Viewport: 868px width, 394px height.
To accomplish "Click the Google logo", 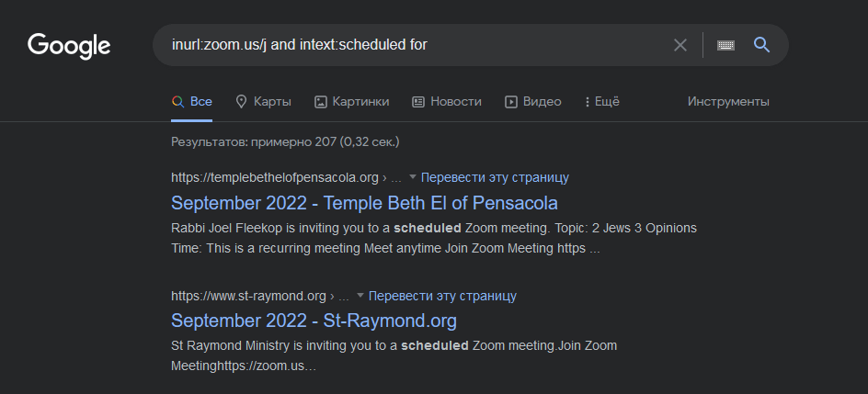I will click(69, 45).
